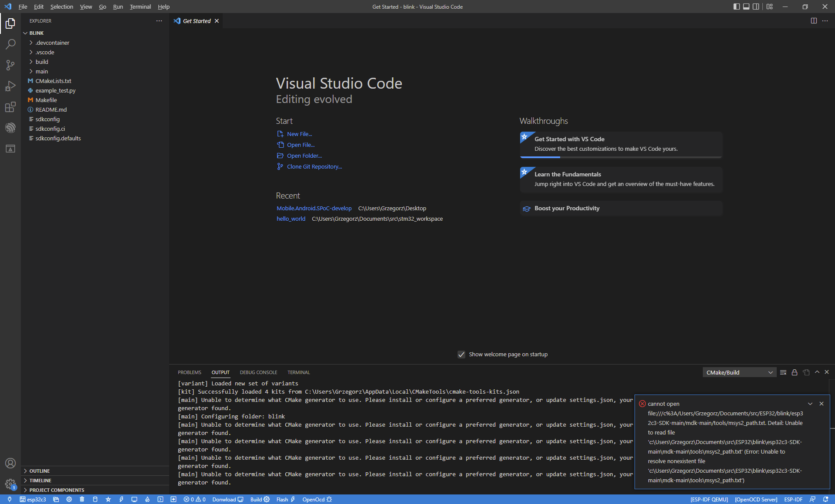Screen dimensions: 835x504
Task: Click the Clone Git Repository link
Action: pyautogui.click(x=314, y=166)
